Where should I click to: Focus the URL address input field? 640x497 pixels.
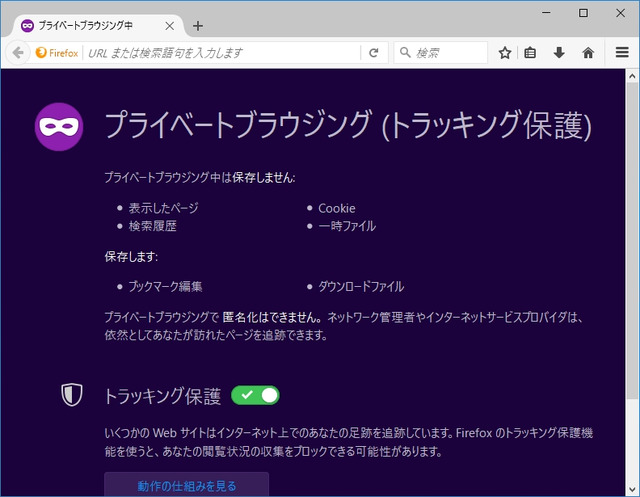[x=222, y=53]
